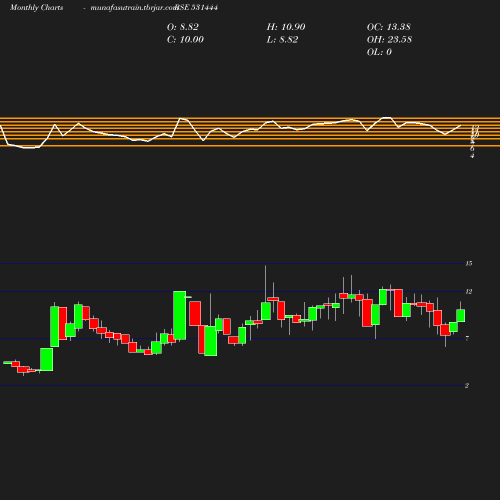Click the "OL: 0" reading
The width and height of the screenshot is (500, 500).
[379, 52]
